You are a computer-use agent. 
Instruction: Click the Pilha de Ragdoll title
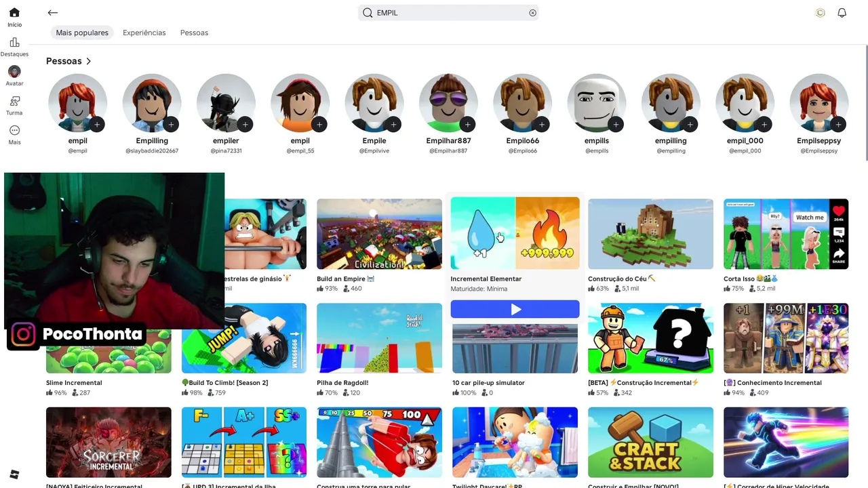pyautogui.click(x=344, y=383)
